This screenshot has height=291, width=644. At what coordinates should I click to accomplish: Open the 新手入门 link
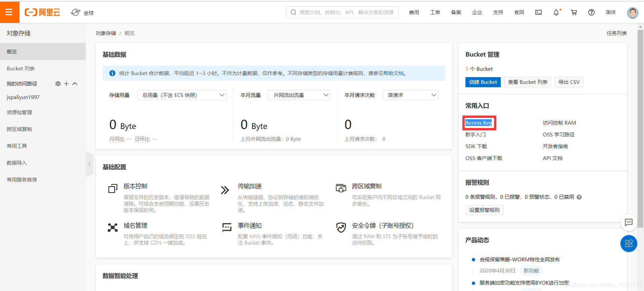pos(476,135)
